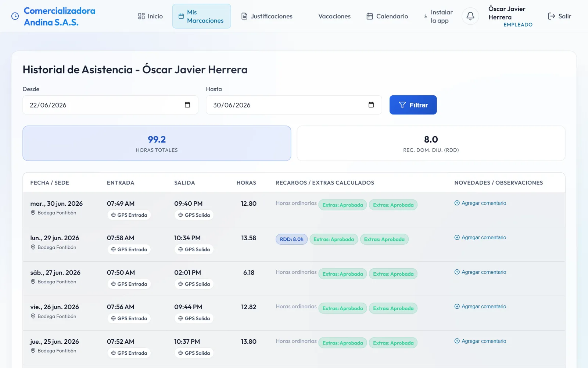Open the Calendario page
Screen dimensions: 588x368
387,16
